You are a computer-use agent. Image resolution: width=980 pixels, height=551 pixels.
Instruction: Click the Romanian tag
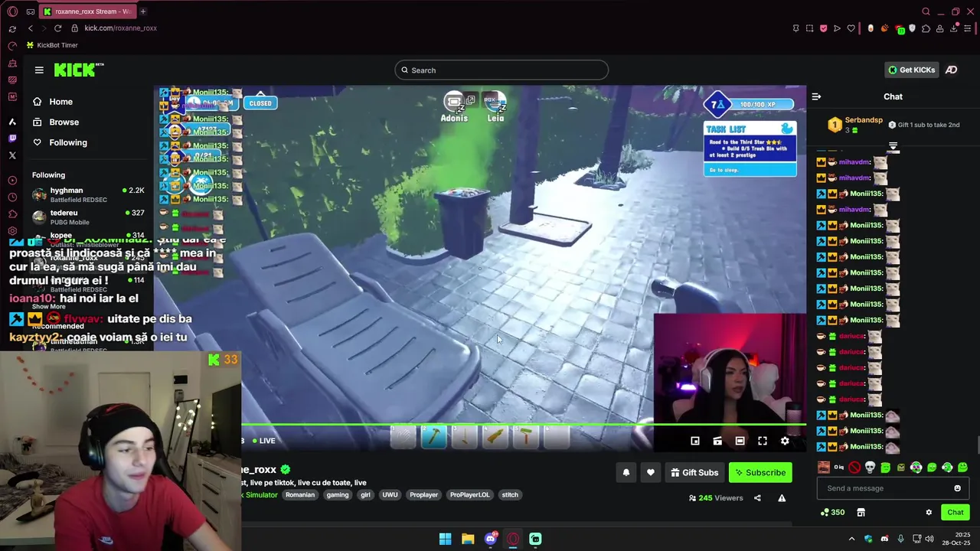coord(300,495)
